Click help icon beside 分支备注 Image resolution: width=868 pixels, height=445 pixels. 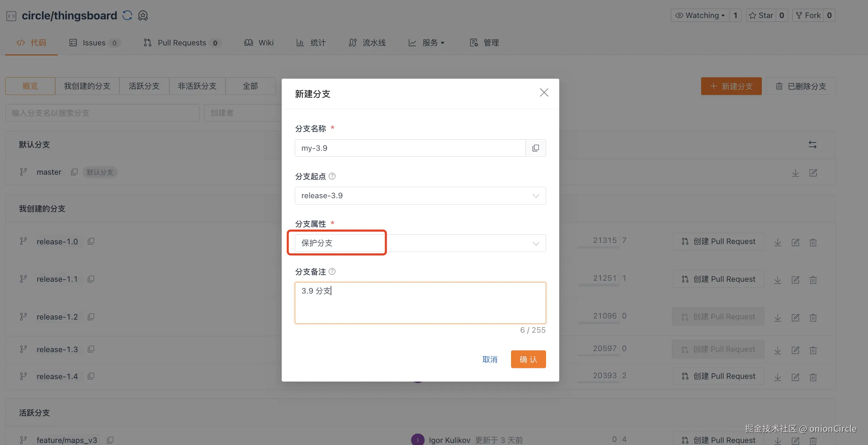pos(332,271)
